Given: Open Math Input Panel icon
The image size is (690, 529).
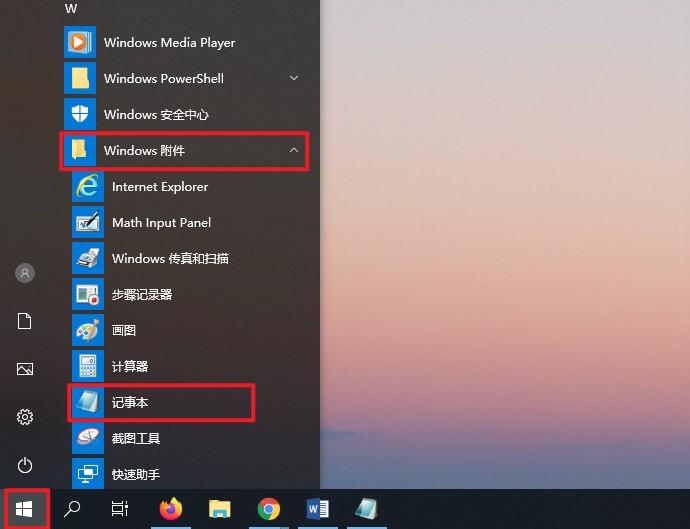Looking at the screenshot, I should [88, 222].
